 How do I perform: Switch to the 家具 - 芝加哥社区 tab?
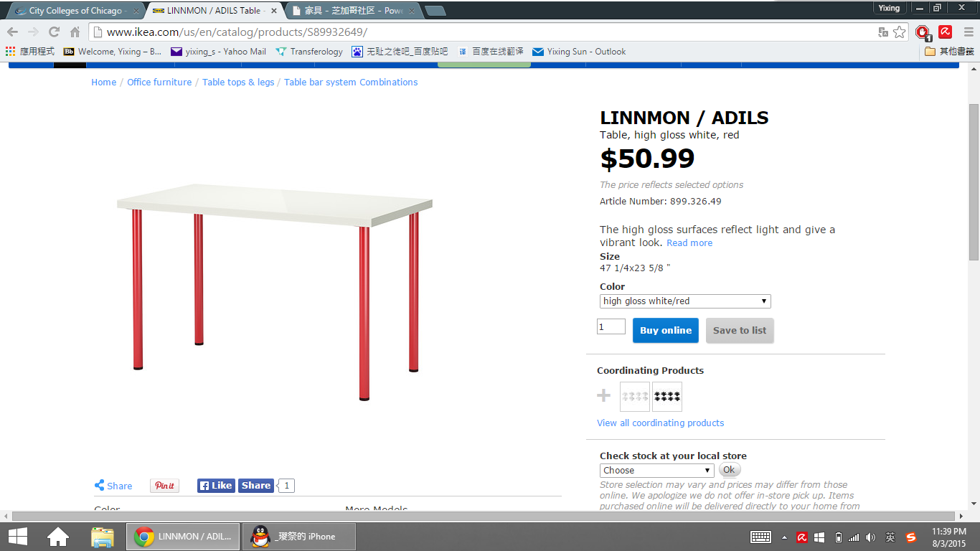(x=353, y=11)
